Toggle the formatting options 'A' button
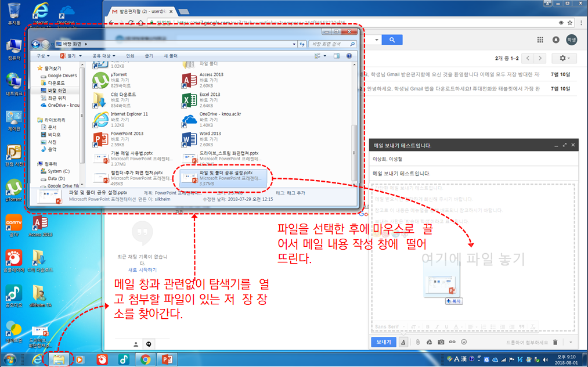 coord(403,342)
